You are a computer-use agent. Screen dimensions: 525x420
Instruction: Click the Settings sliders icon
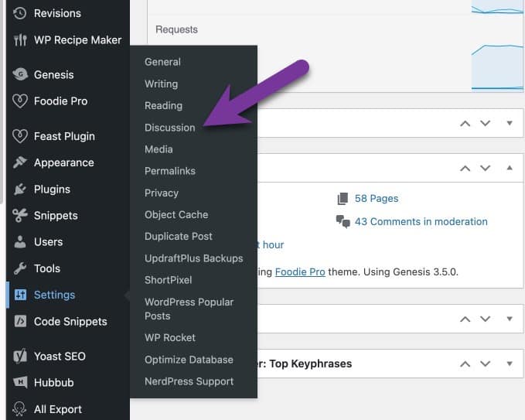20,295
